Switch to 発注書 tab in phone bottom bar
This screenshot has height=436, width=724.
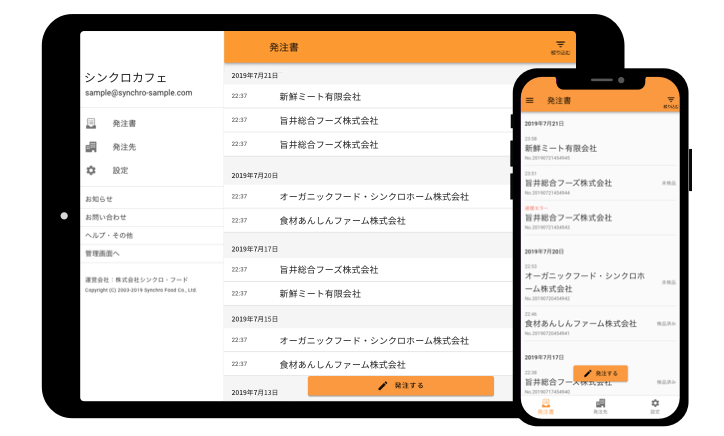tap(545, 405)
